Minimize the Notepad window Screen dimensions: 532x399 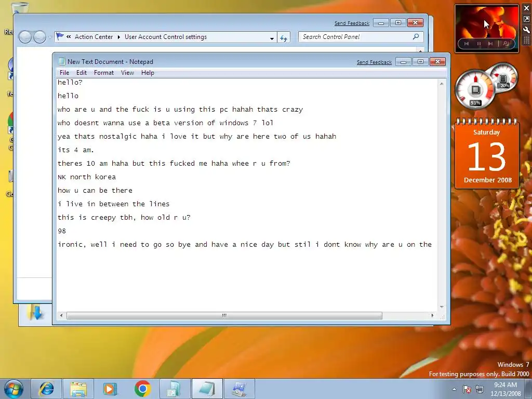tap(403, 62)
